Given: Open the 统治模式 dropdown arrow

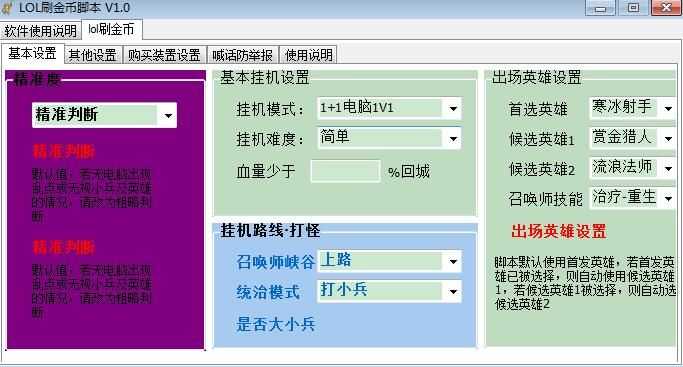Looking at the screenshot, I should click(453, 292).
